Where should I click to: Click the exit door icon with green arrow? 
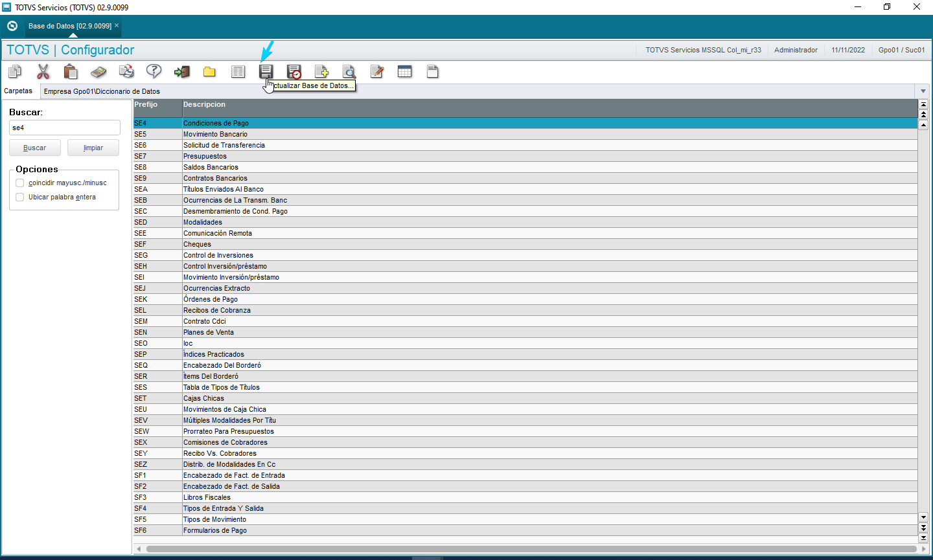(x=182, y=71)
